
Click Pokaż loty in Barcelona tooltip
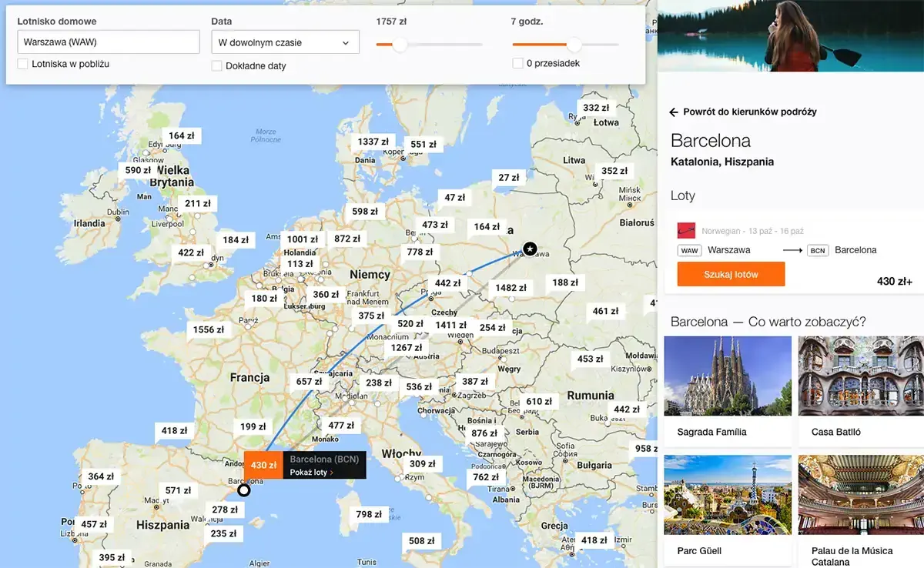[311, 473]
